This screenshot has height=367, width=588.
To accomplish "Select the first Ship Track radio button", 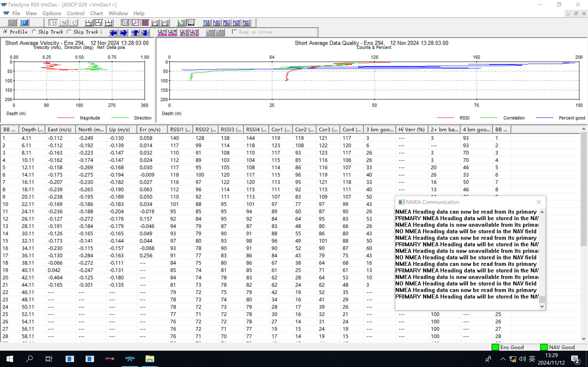I will pyautogui.click(x=34, y=32).
